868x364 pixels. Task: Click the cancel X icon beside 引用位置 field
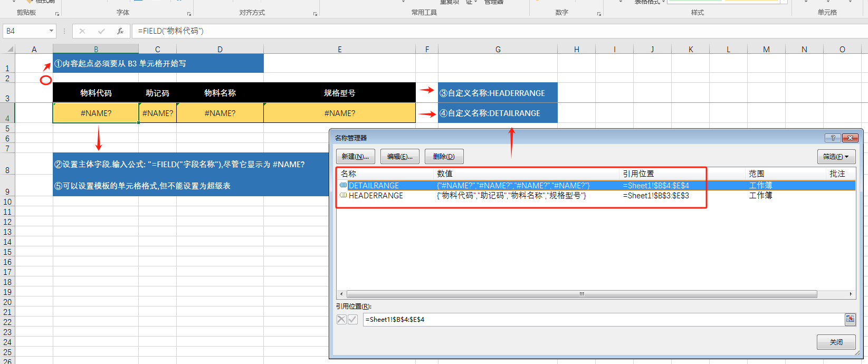click(x=341, y=319)
